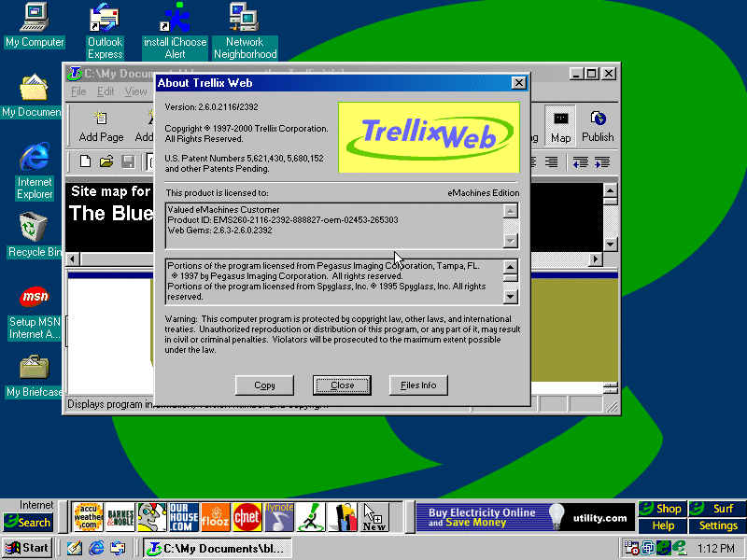Click the Save floppy disk icon
The height and width of the screenshot is (560, 747).
tap(126, 162)
